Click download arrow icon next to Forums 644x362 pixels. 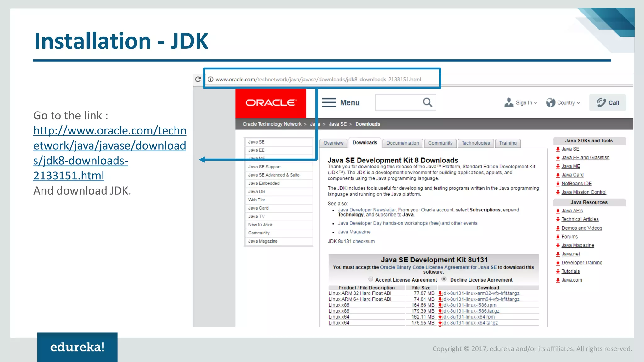(558, 237)
